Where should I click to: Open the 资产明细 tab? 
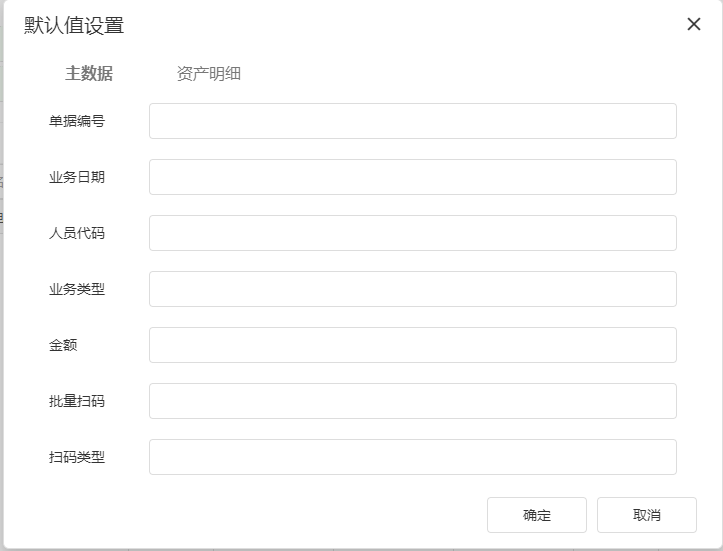pyautogui.click(x=209, y=74)
